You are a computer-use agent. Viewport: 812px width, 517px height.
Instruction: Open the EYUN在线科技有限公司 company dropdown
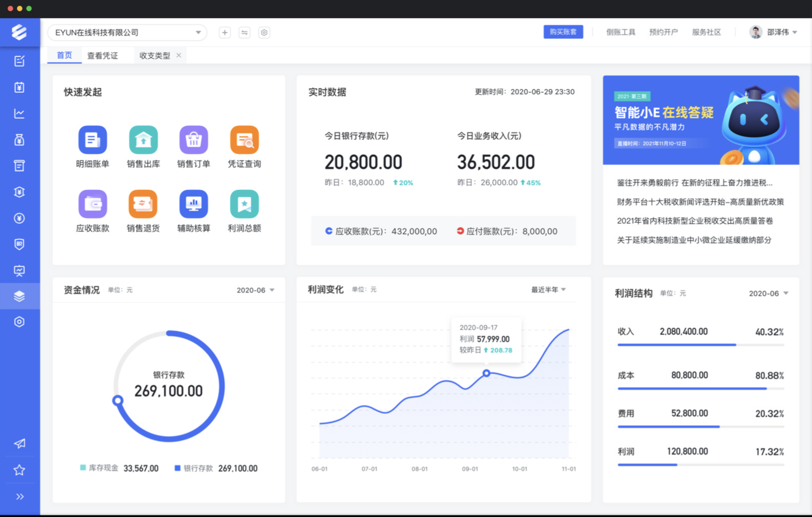127,33
